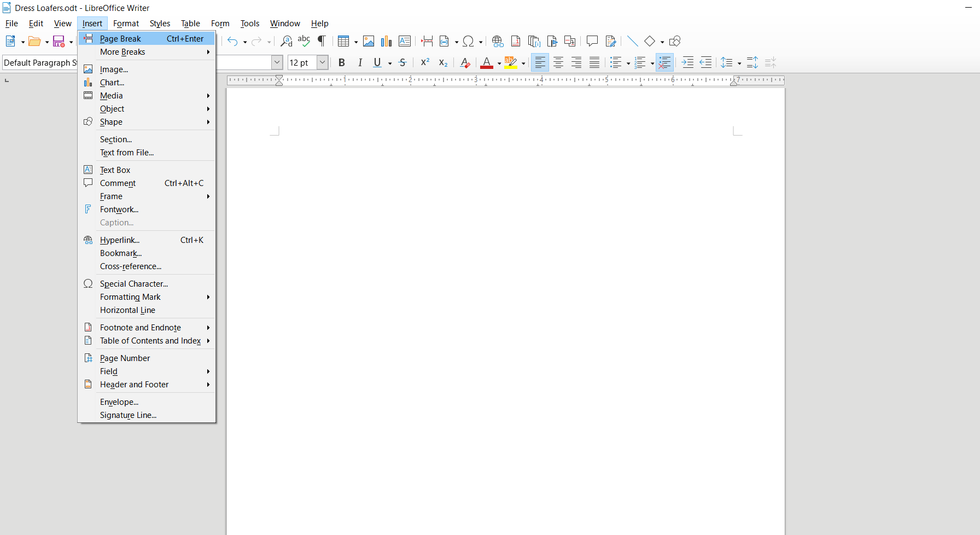Insert a page break from the toolbar
This screenshot has width=980, height=535.
pos(427,41)
